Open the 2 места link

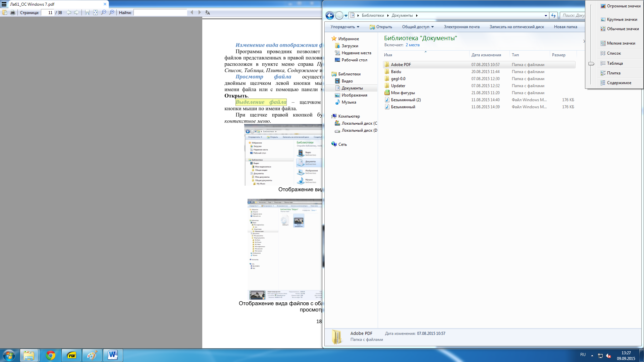pos(413,45)
